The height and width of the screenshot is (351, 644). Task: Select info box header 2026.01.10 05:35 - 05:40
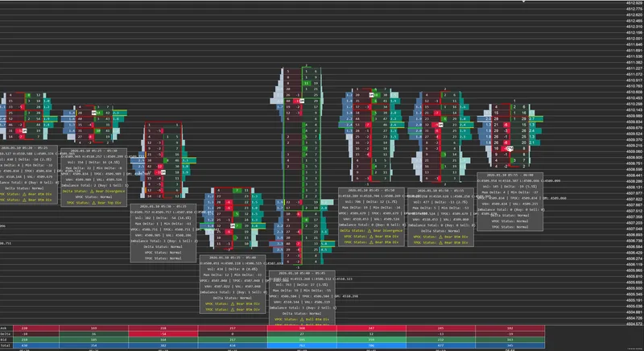click(233, 258)
